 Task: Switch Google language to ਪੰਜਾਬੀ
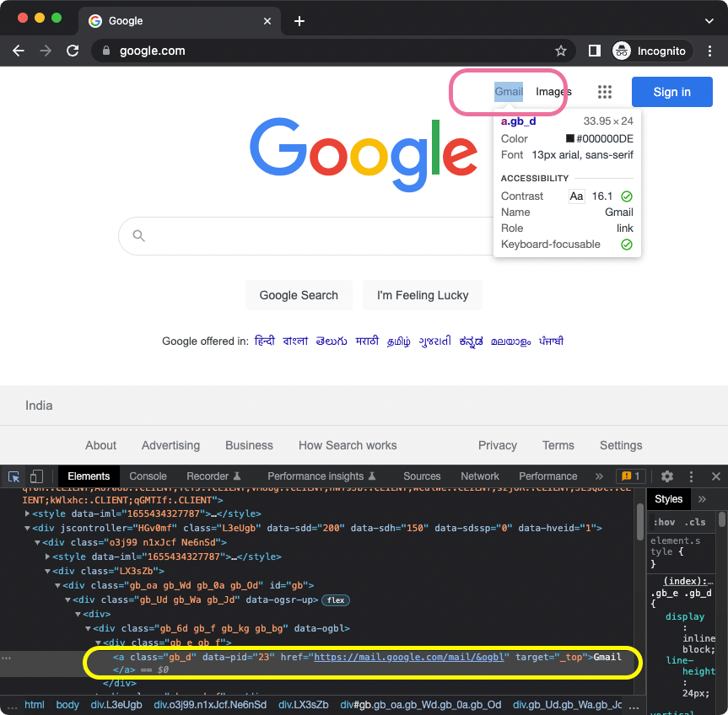pos(551,341)
